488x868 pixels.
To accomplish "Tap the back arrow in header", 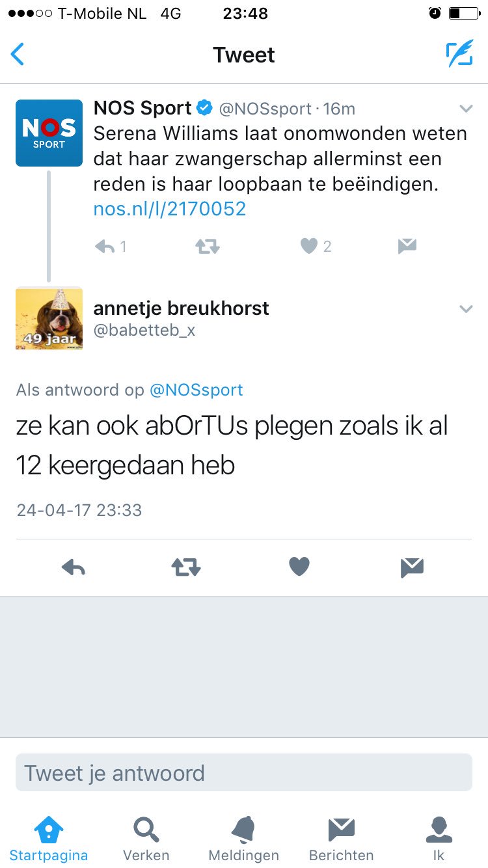I will (x=18, y=55).
